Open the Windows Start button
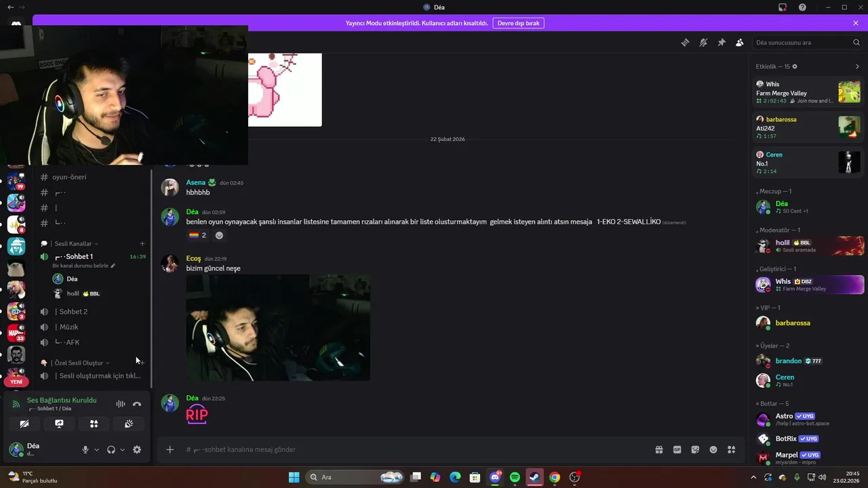Image resolution: width=868 pixels, height=488 pixels. click(294, 477)
